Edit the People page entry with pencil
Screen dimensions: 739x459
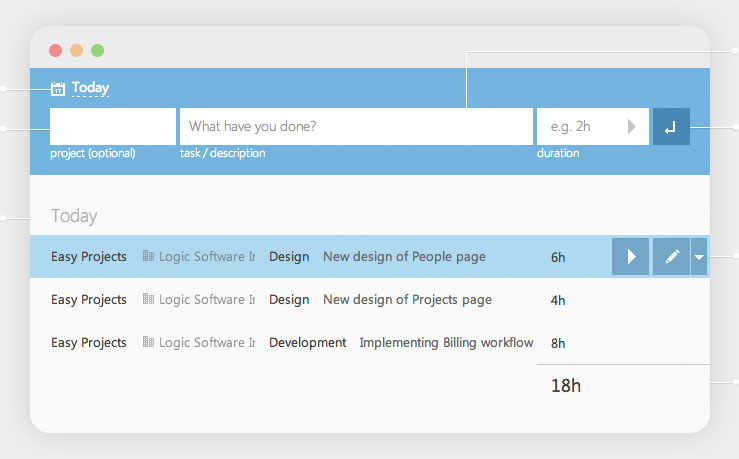671,257
